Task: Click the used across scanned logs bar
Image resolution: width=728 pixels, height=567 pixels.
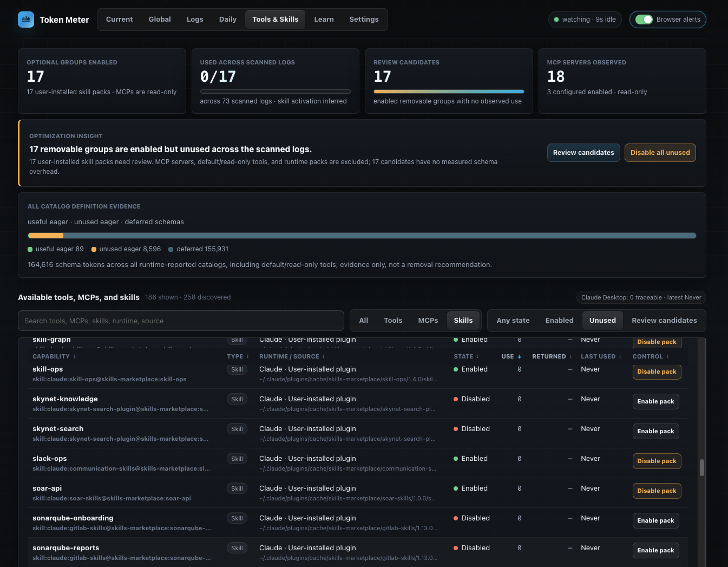Action: coord(276,92)
